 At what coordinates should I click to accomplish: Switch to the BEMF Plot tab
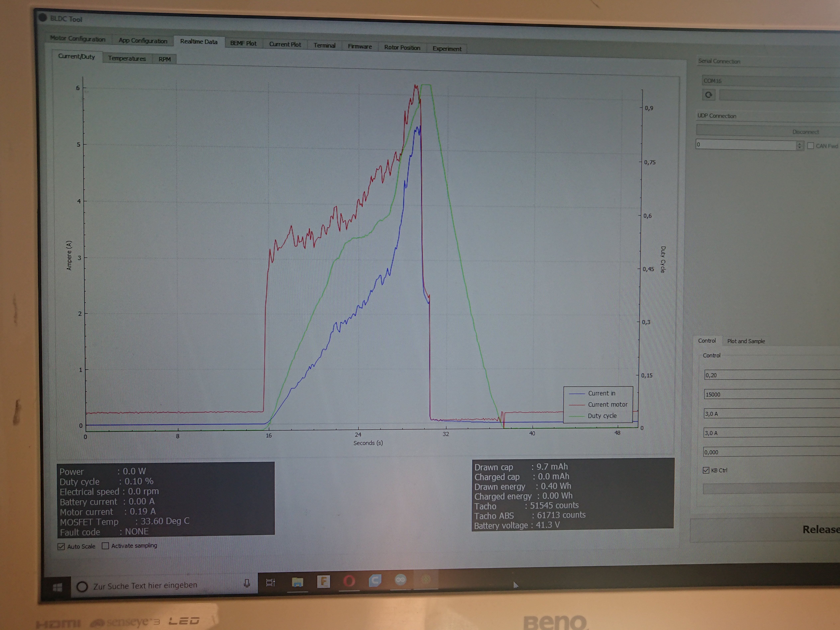pyautogui.click(x=243, y=43)
